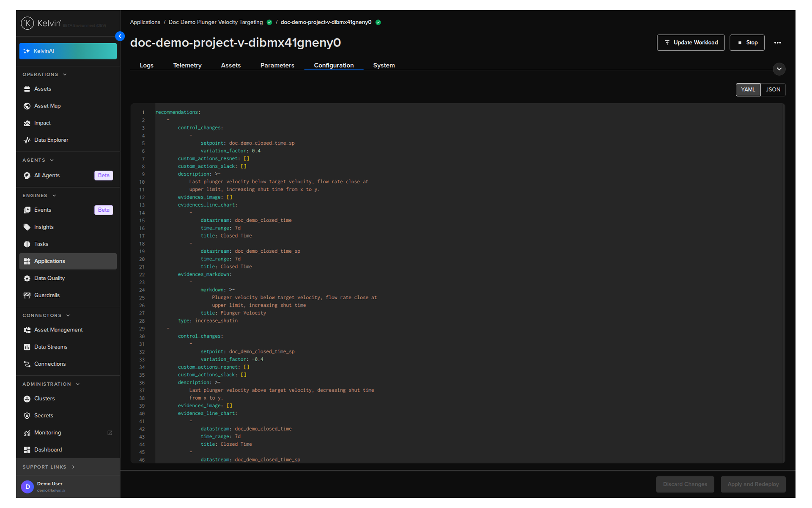Collapse the Engines section
Viewport: 812px width, 508px height.
(39, 196)
